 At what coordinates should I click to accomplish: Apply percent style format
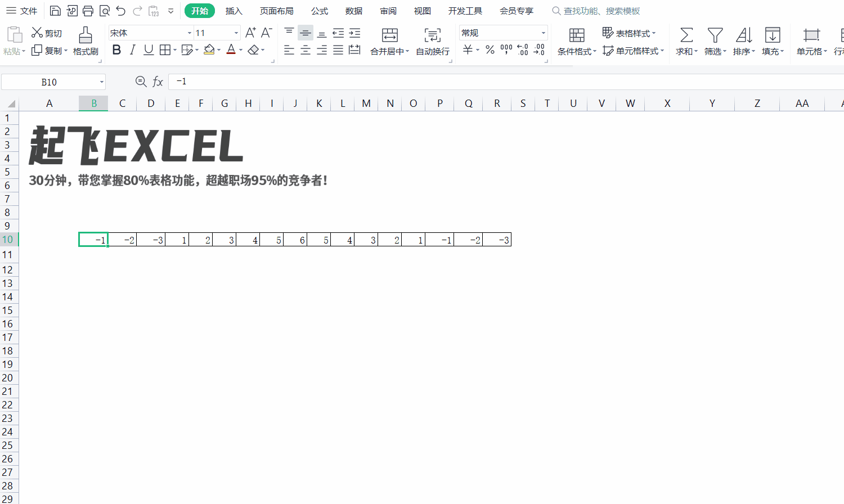tap(490, 50)
